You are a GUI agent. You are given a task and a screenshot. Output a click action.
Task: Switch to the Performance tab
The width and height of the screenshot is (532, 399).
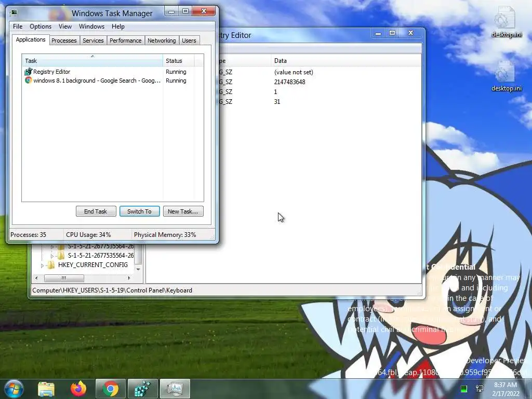[126, 41]
